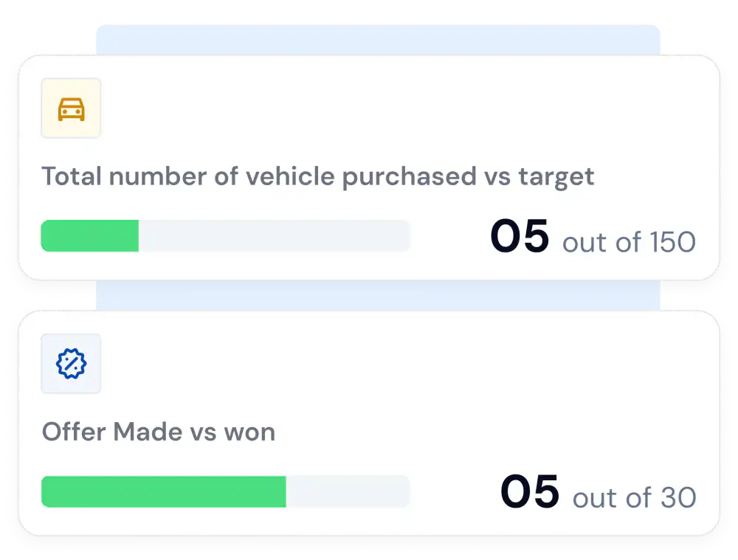738x560 pixels.
Task: Click the vehicle purchase progress bar
Action: [225, 235]
